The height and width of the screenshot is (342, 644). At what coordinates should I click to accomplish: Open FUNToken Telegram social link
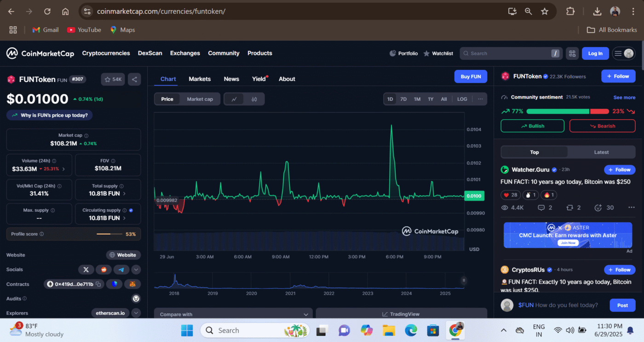(x=121, y=270)
